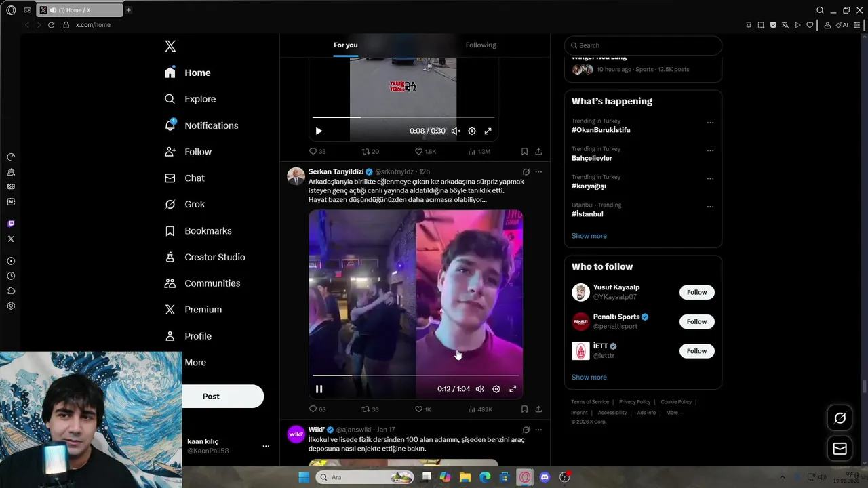868x488 pixels.
Task: Repost the post with 20 reposts
Action: pyautogui.click(x=370, y=152)
